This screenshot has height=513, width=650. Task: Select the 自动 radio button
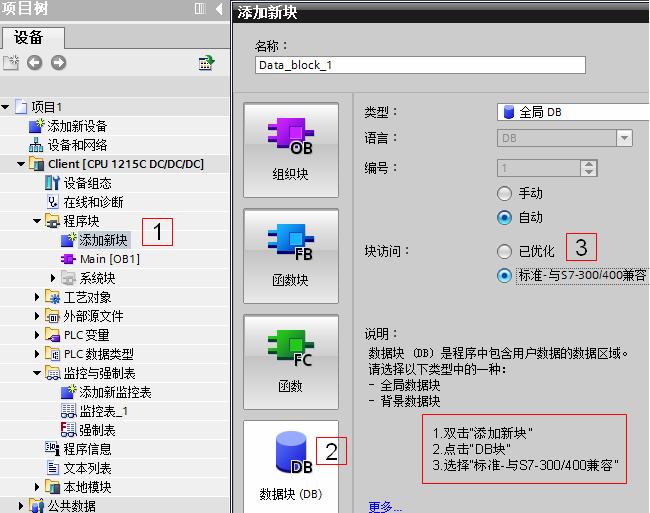tap(504, 218)
